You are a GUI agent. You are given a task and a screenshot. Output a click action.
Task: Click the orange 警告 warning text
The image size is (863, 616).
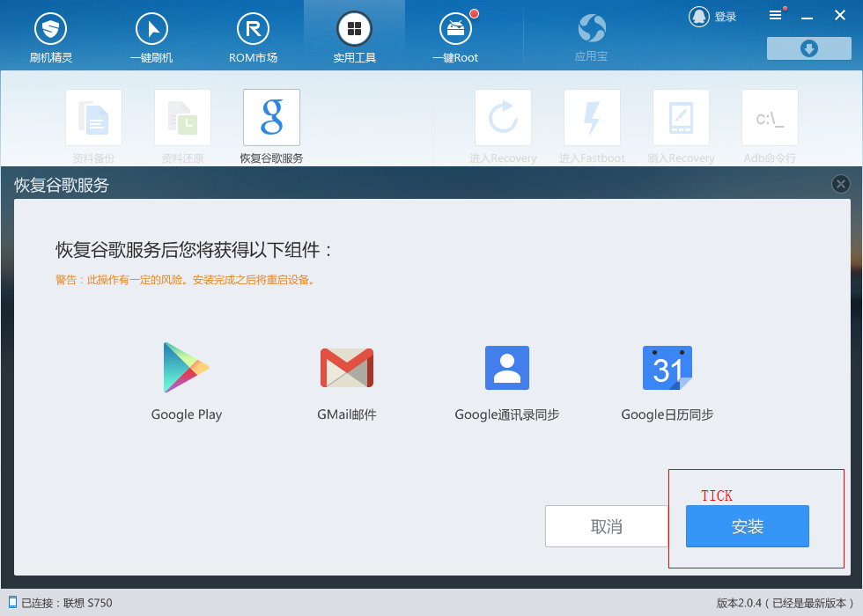pyautogui.click(x=186, y=280)
